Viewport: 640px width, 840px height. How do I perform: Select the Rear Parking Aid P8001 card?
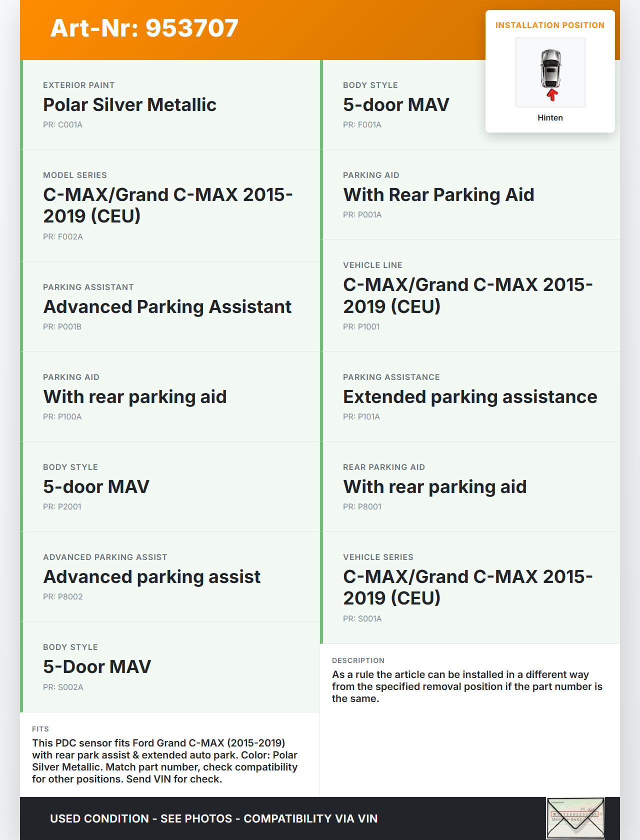(470, 486)
